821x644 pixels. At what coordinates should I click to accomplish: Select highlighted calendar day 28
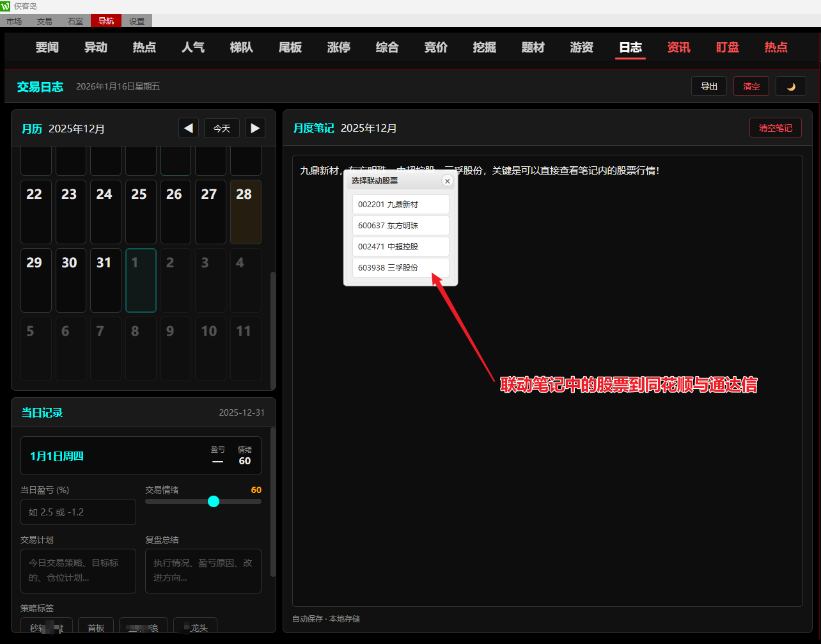tap(246, 212)
